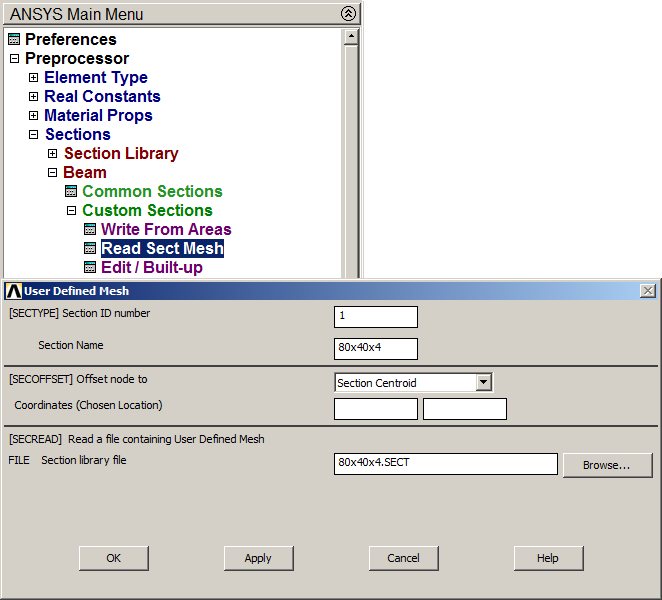Expand the Real Constants node
This screenshot has height=600, width=662.
click(34, 97)
